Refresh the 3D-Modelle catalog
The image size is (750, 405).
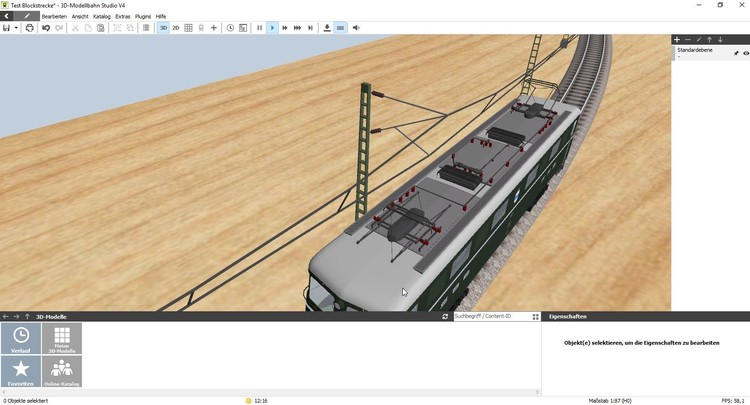point(445,317)
